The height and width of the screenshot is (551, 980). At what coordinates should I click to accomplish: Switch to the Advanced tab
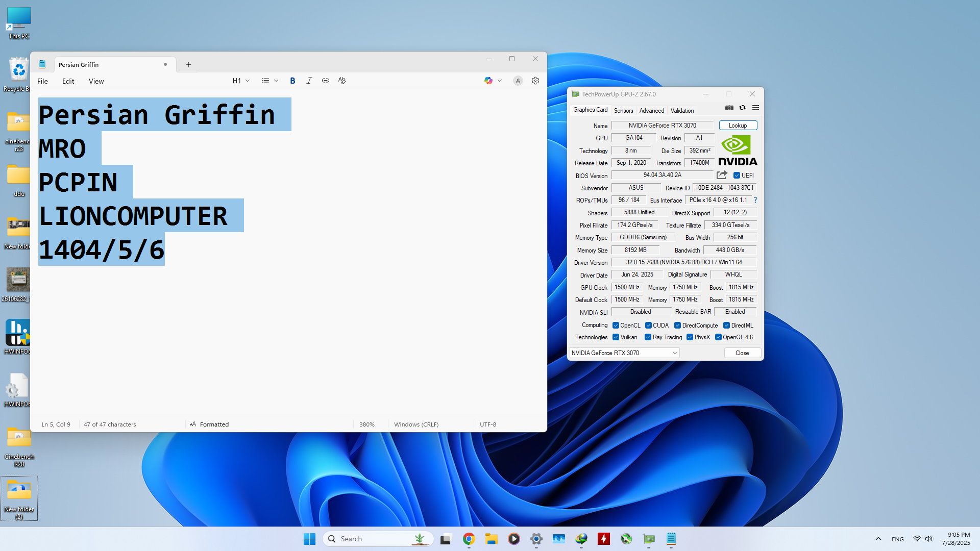652,111
